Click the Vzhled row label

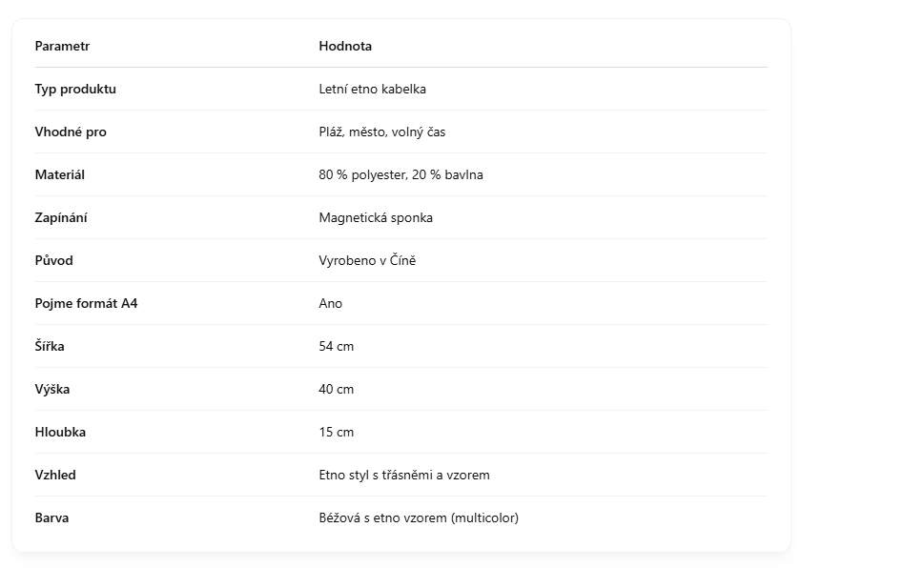pos(55,475)
